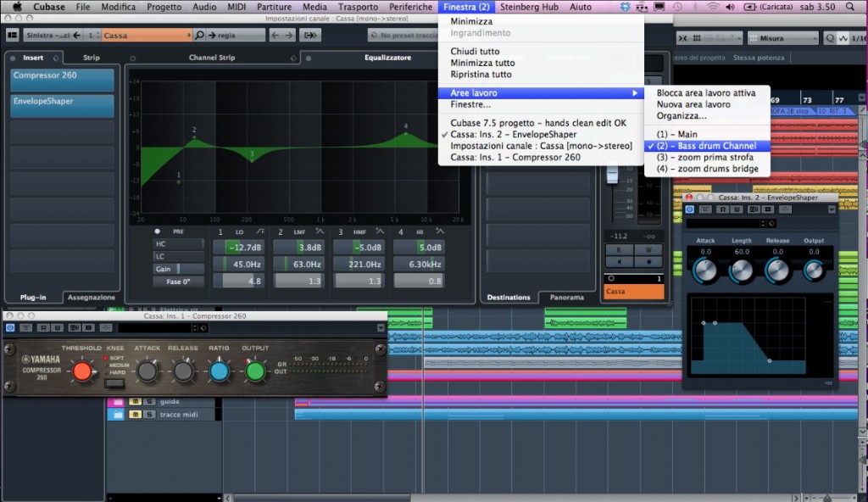Open the Misura grid type dropdown
Screen dimensions: 868x502
[x=782, y=38]
